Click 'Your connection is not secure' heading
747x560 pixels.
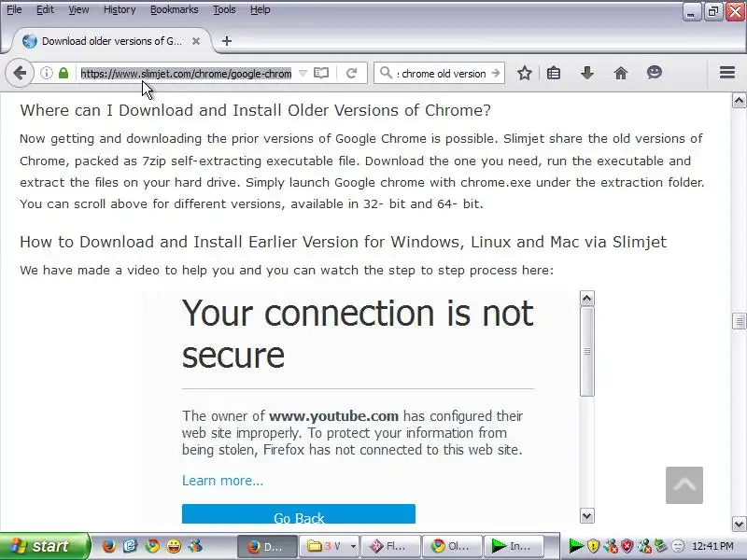[x=358, y=334]
